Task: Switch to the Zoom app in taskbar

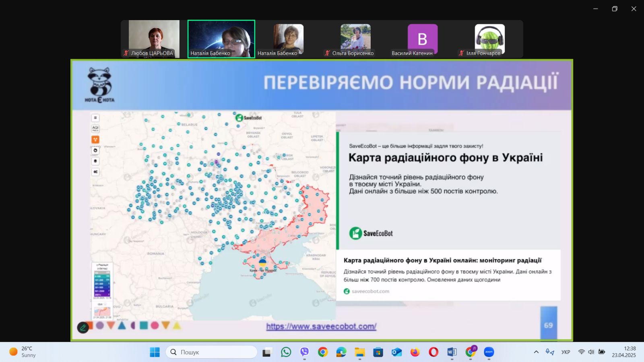Action: pyautogui.click(x=489, y=352)
